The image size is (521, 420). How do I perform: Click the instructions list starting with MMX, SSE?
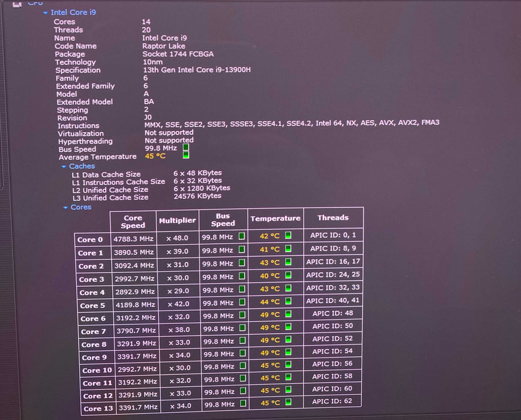tap(292, 123)
